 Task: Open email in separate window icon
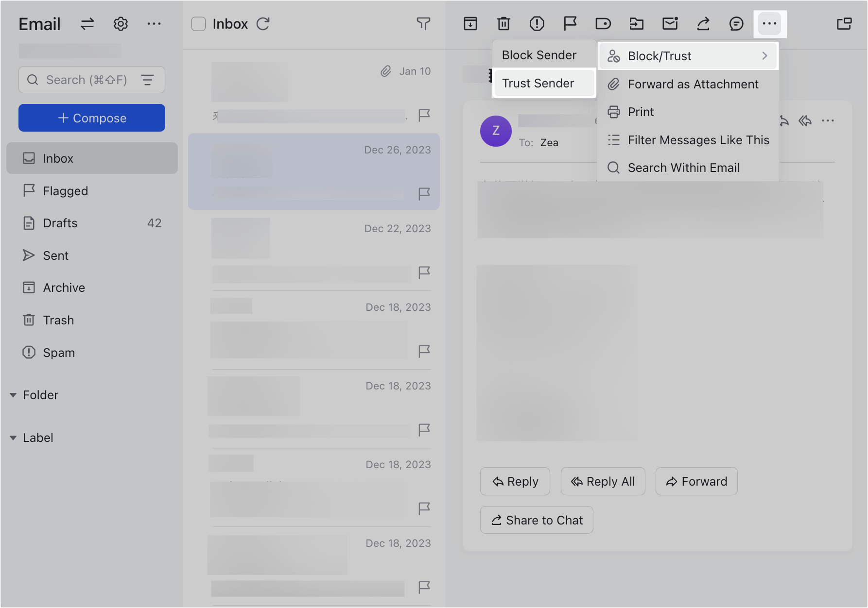844,24
